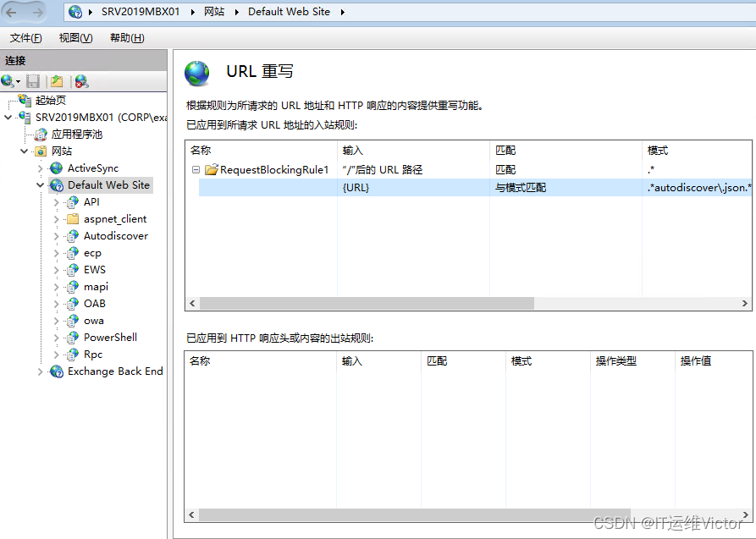Select 应用程序池 in the tree
Screen dimensions: 756x539
coord(77,134)
